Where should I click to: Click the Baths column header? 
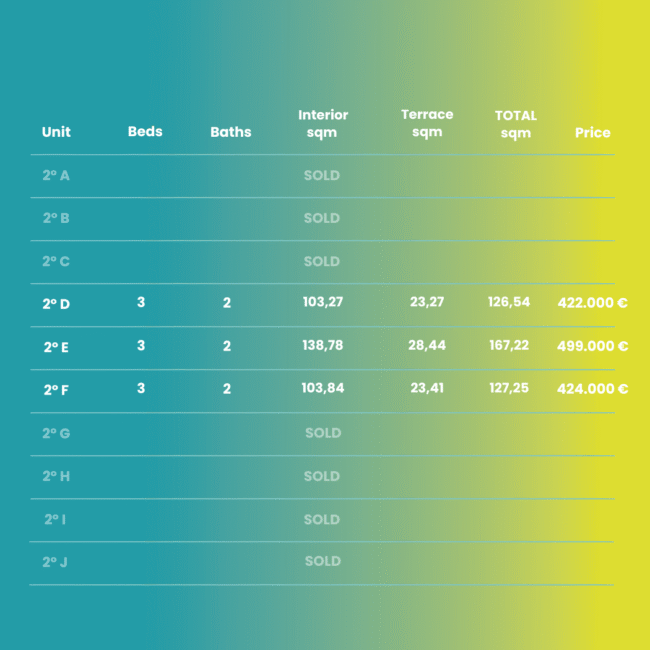(231, 132)
